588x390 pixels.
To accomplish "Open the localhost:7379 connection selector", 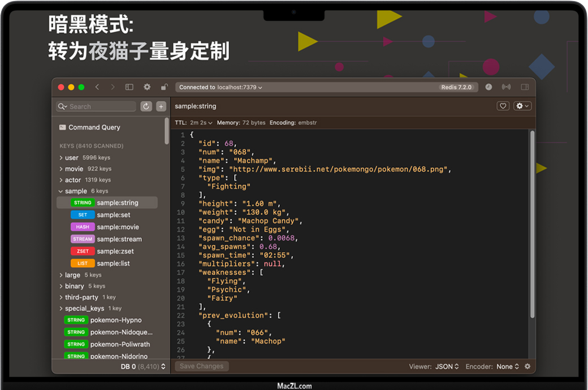I will pyautogui.click(x=220, y=87).
